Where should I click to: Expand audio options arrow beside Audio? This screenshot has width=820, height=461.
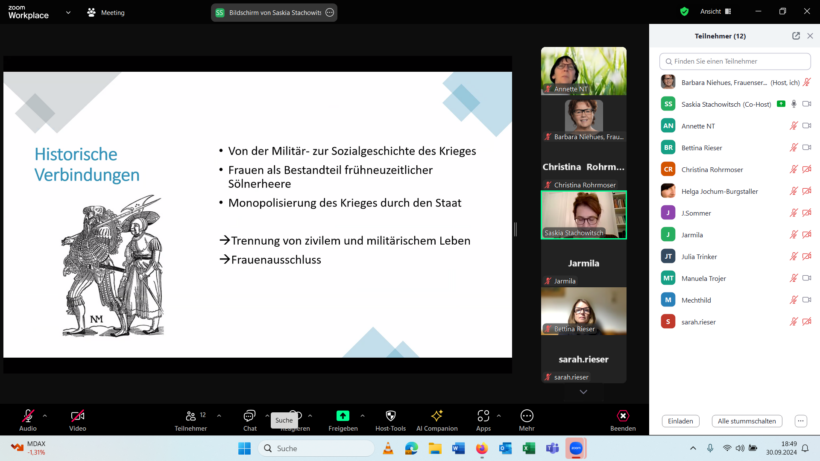coord(46,415)
